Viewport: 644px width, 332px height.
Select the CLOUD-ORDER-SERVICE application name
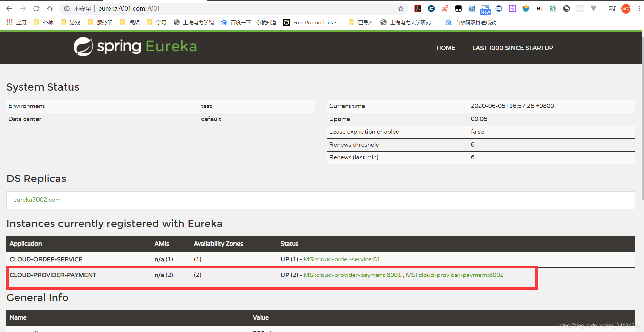pyautogui.click(x=46, y=259)
